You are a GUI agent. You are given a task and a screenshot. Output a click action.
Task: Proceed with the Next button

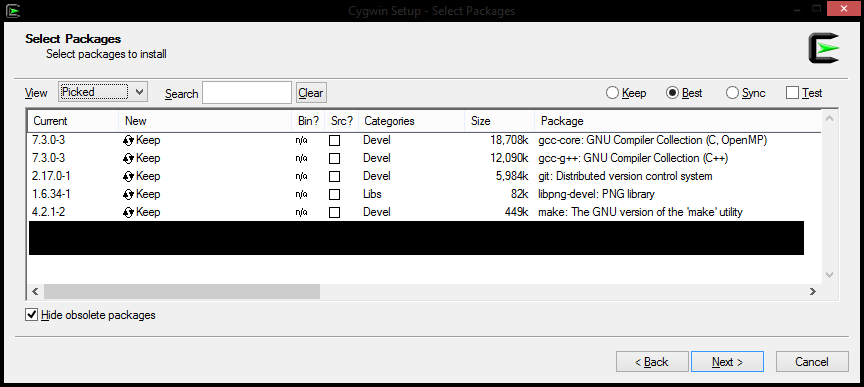point(727,362)
